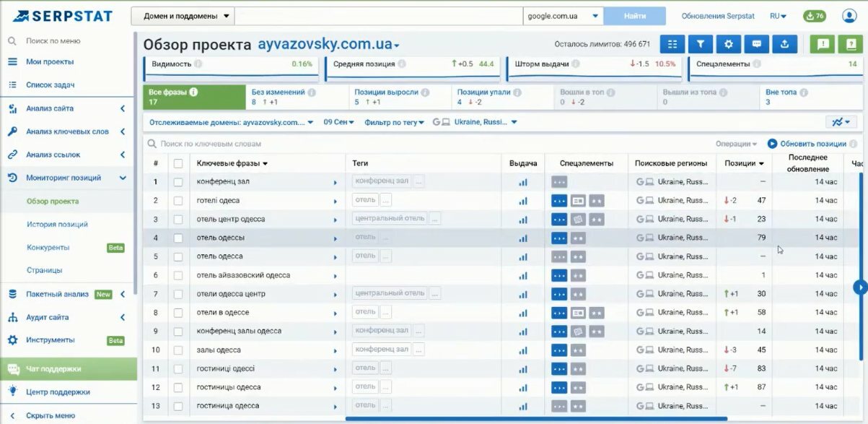Check the box for отель центр одесса
868x424 pixels.
pos(178,220)
